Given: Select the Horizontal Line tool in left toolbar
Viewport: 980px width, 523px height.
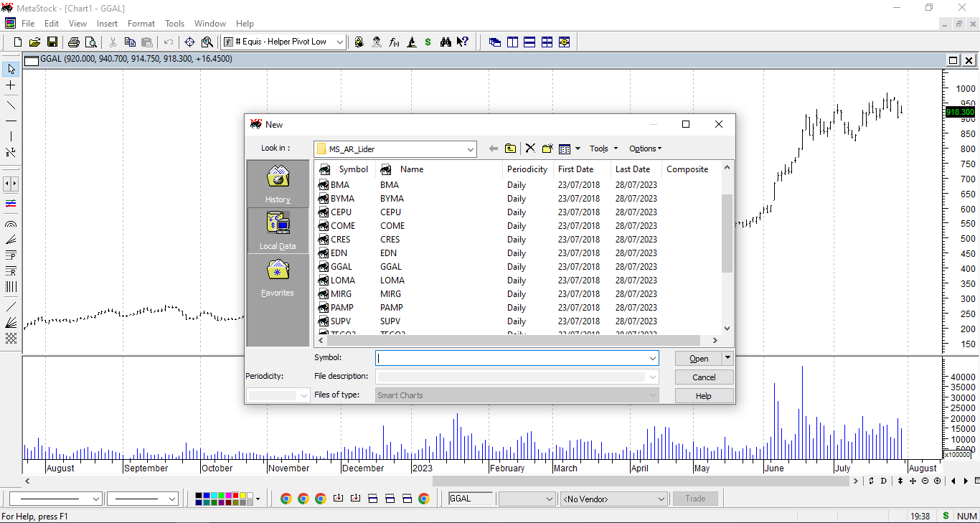Looking at the screenshot, I should coord(11,121).
